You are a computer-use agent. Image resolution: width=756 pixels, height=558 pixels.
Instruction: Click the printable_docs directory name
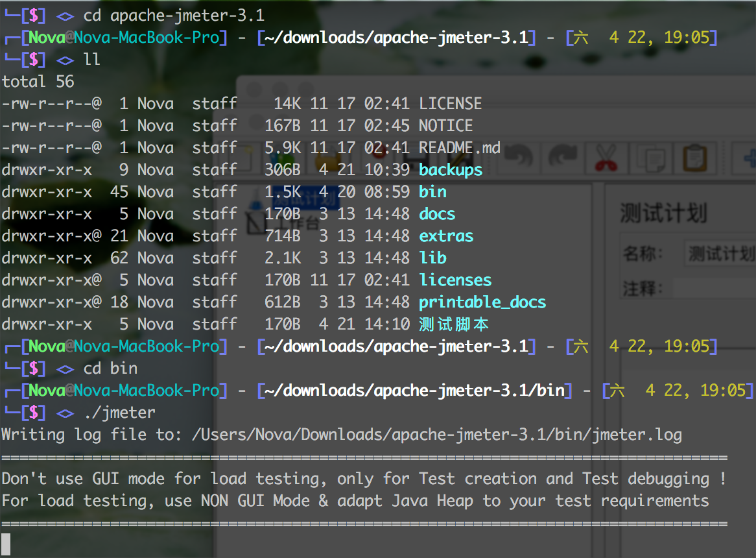coord(482,302)
